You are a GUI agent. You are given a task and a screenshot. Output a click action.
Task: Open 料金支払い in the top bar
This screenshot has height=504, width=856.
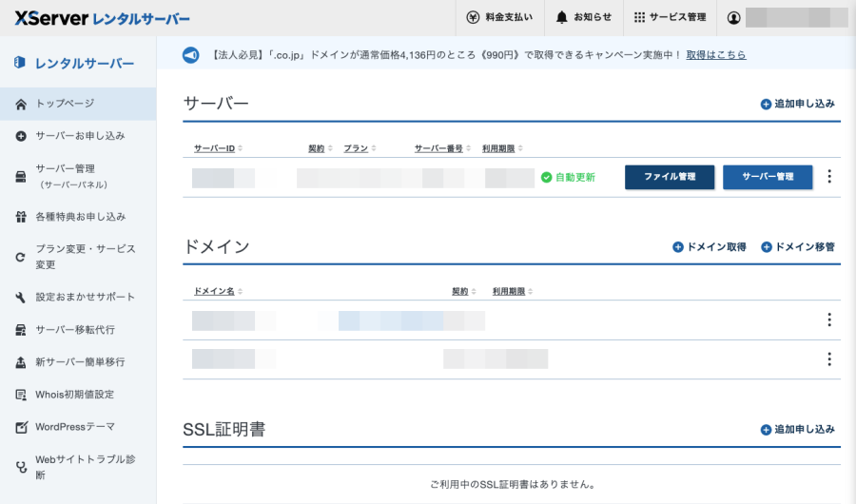pyautogui.click(x=499, y=18)
